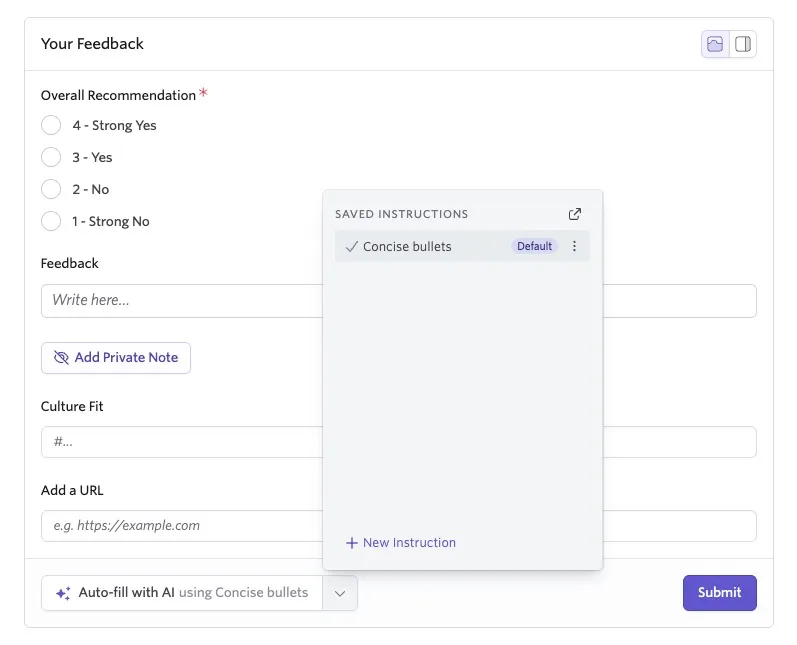The width and height of the screenshot is (797, 645).
Task: Submit the feedback form
Action: (719, 593)
